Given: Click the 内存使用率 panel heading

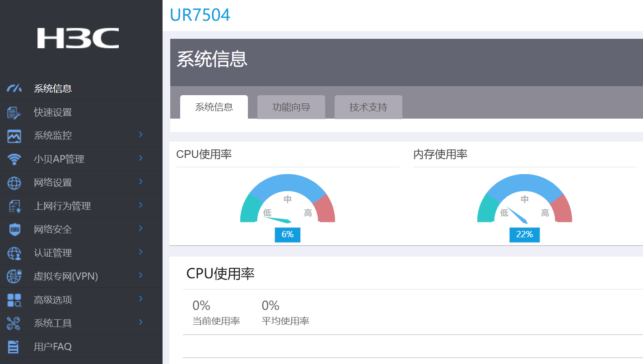Looking at the screenshot, I should (x=440, y=154).
